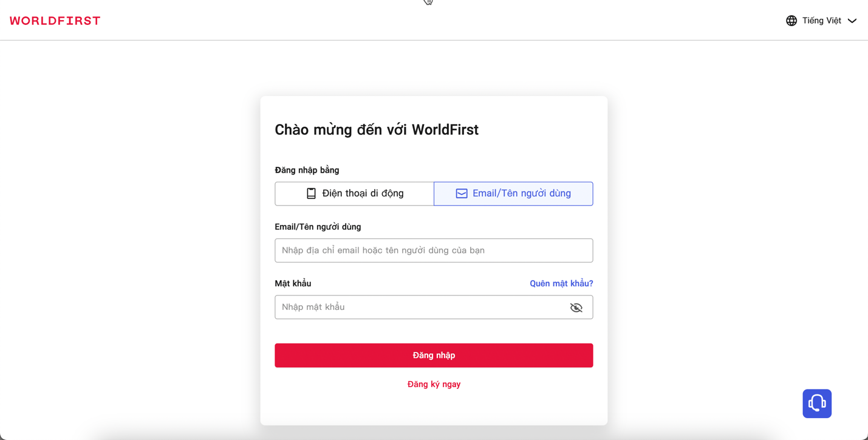The width and height of the screenshot is (868, 440).
Task: Click the mobile phone icon in login tab
Action: coord(311,193)
